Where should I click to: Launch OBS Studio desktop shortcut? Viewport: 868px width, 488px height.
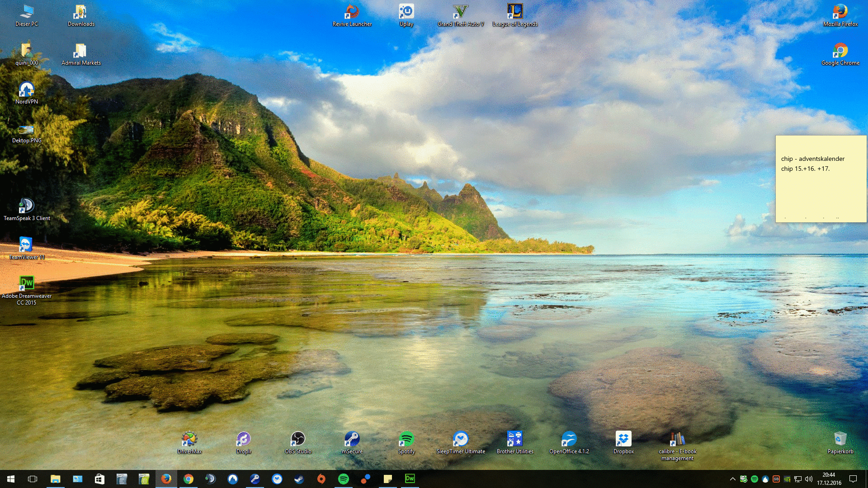[x=298, y=443]
